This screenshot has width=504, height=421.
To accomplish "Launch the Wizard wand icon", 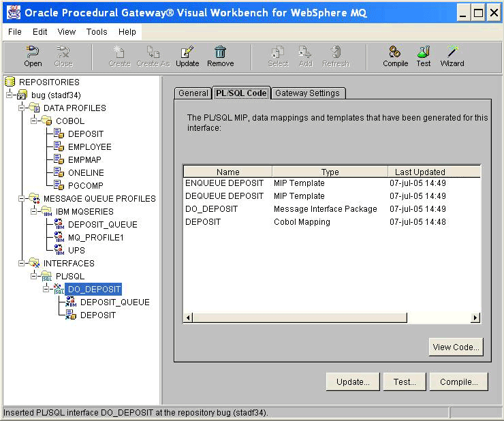I will click(452, 52).
